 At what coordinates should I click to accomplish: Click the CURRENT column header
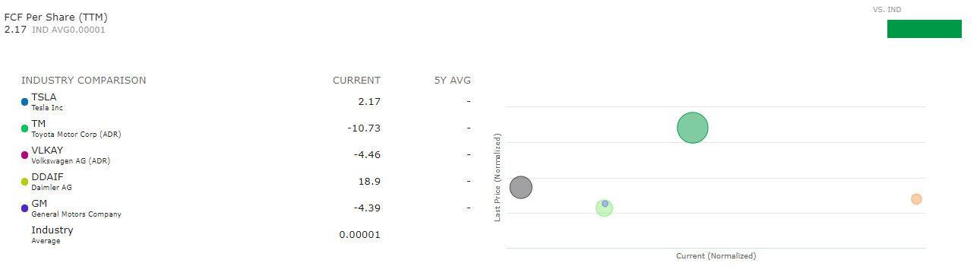click(x=356, y=81)
